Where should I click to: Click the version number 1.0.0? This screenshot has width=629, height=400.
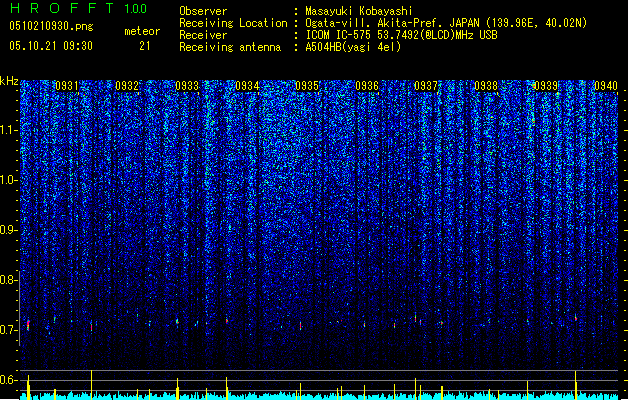click(x=136, y=9)
